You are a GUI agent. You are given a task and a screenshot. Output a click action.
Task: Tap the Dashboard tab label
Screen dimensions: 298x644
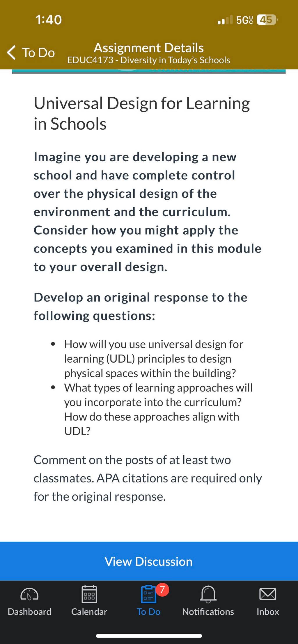29,612
